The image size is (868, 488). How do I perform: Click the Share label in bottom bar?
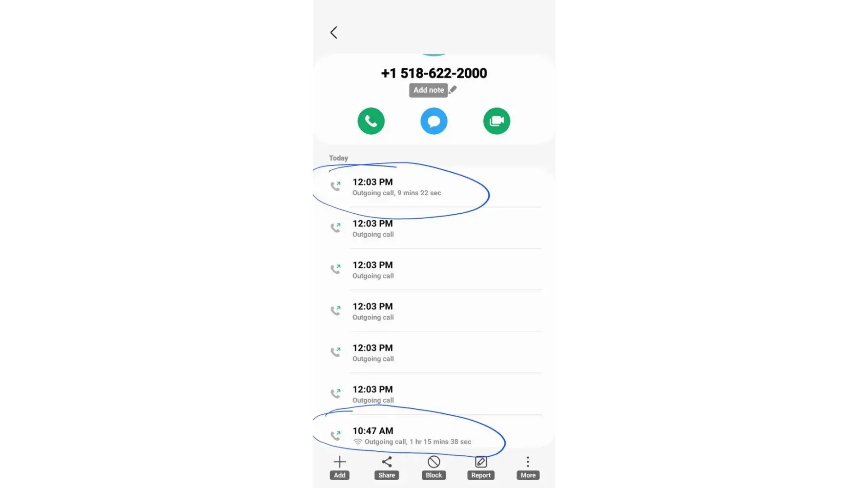(x=387, y=475)
